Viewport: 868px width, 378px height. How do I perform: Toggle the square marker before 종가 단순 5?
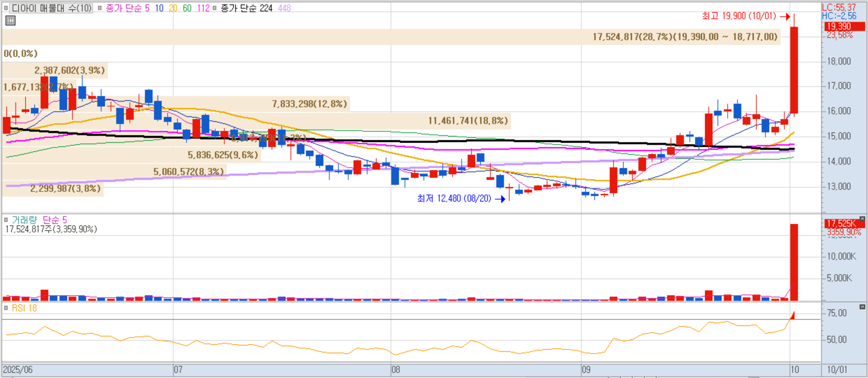pos(100,8)
